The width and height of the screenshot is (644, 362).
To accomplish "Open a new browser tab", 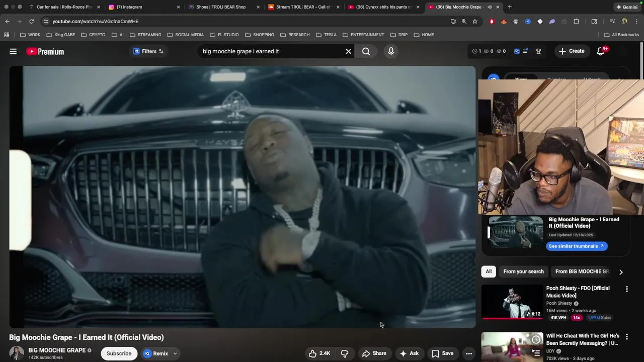I will (510, 7).
